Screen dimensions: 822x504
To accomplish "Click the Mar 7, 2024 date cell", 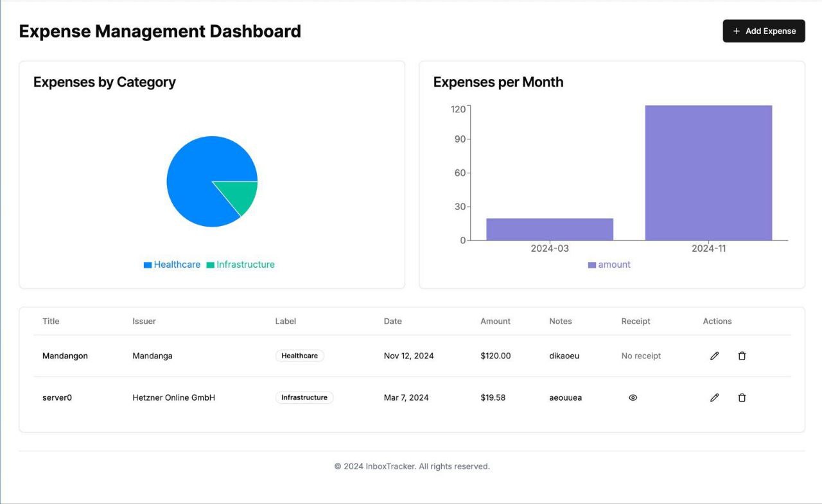I will 406,397.
